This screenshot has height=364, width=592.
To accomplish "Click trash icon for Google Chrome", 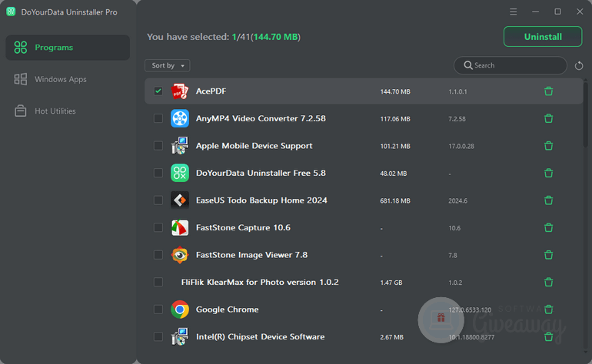I will point(549,309).
